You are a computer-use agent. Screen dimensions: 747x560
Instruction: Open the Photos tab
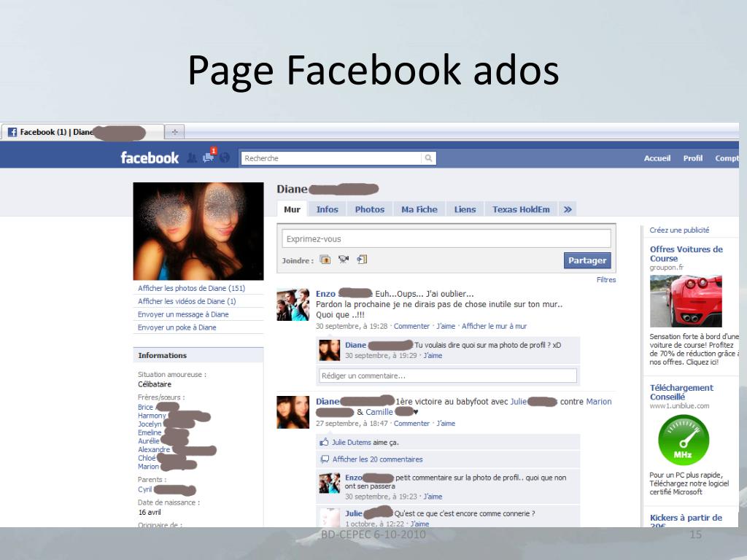coord(370,209)
